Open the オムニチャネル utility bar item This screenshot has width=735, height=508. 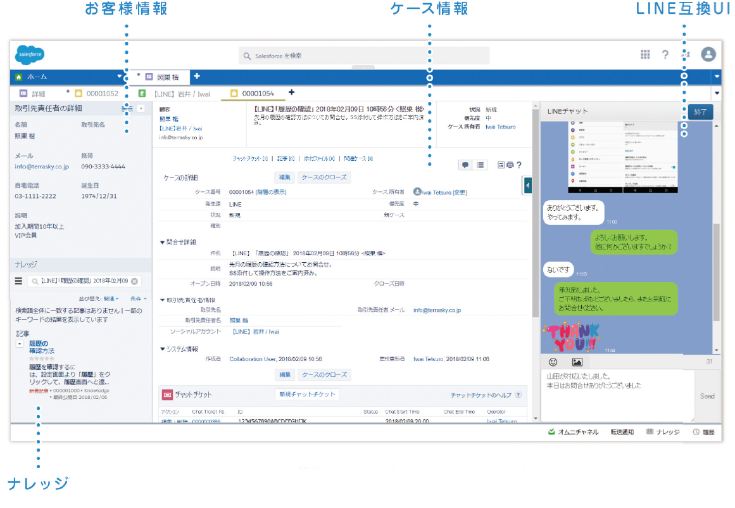573,432
